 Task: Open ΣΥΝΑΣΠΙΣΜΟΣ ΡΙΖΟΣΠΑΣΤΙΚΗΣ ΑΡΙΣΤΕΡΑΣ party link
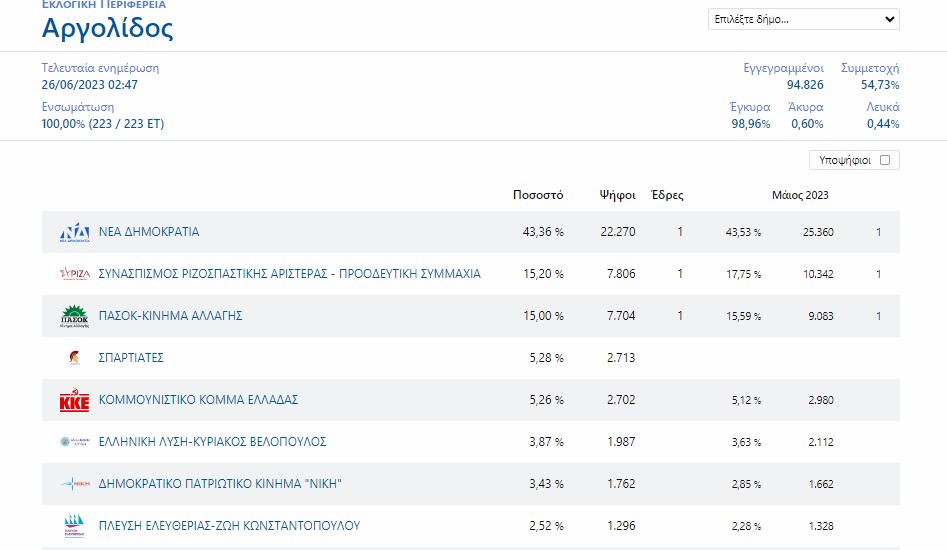tap(289, 274)
